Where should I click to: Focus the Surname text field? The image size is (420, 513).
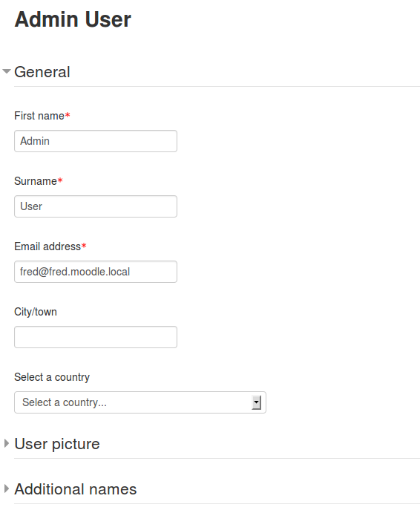click(x=96, y=206)
